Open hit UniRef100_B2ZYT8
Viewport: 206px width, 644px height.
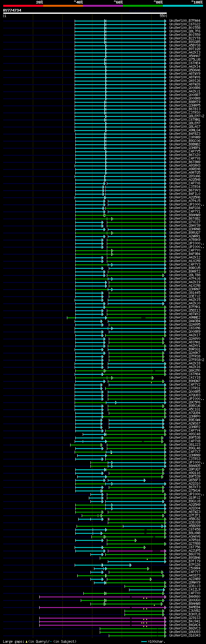(x=185, y=39)
